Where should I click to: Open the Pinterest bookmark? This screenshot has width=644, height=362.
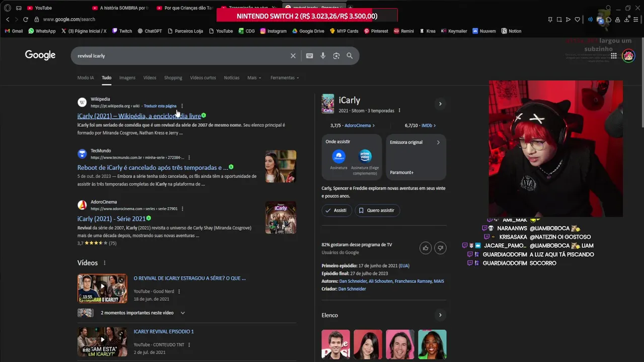[376, 31]
